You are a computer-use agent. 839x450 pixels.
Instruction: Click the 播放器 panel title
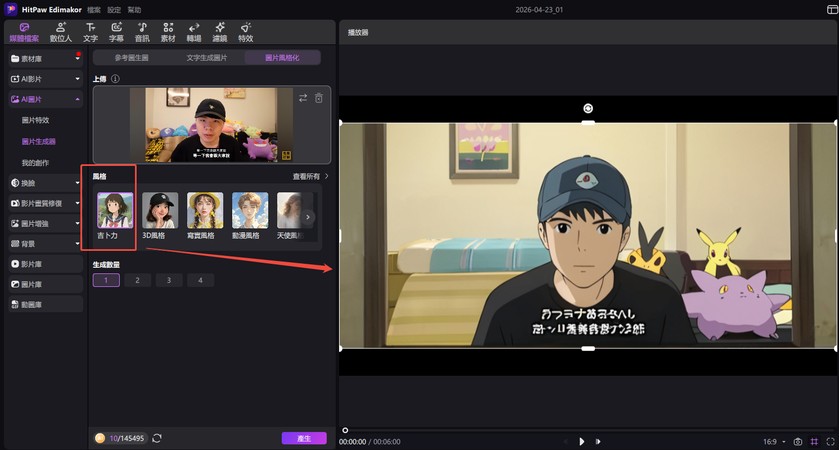click(x=358, y=32)
